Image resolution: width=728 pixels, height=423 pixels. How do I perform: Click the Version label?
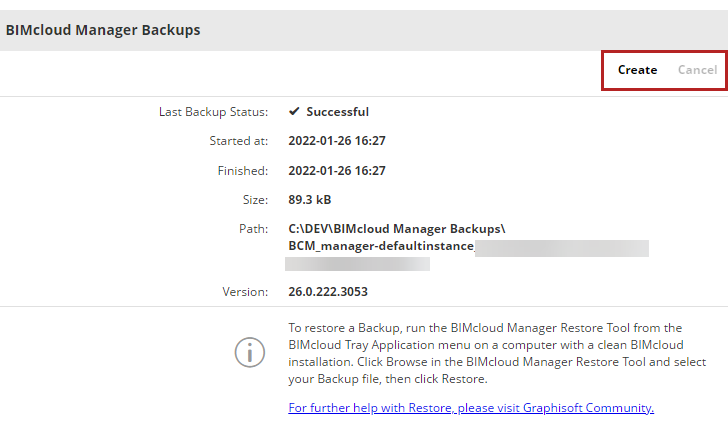point(245,292)
